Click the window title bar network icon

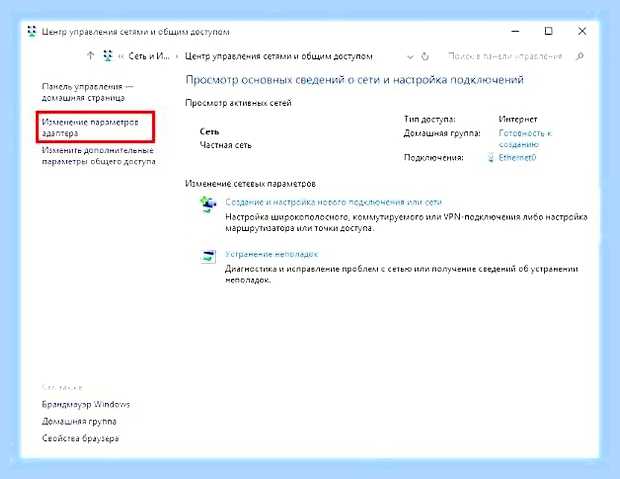[32, 32]
